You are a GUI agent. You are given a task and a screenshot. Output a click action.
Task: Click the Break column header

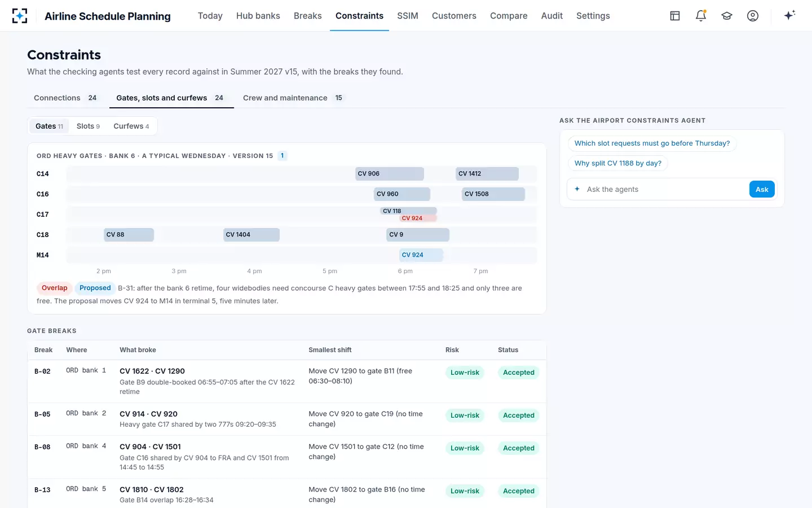43,350
